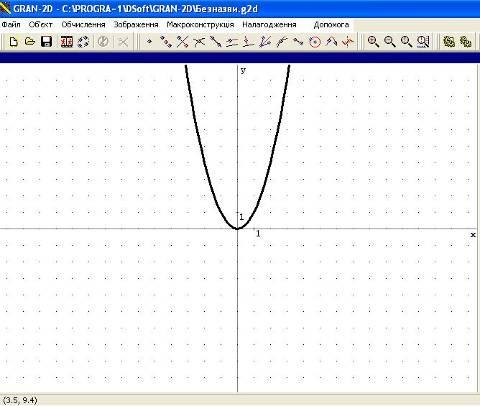This screenshot has width=480, height=406.
Task: Click the New file icon
Action: coord(13,42)
